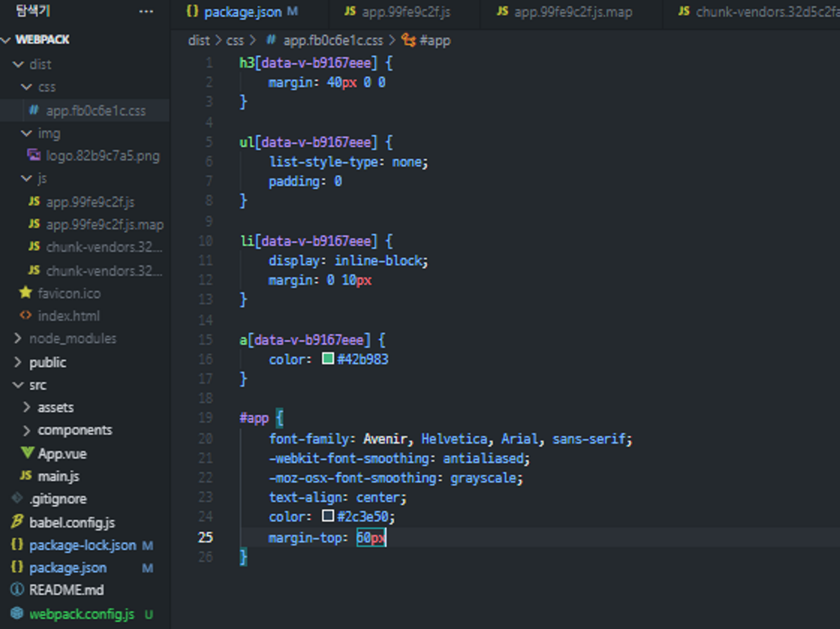This screenshot has height=629, width=840.
Task: Switch to the package.json tab
Action: click(x=242, y=12)
